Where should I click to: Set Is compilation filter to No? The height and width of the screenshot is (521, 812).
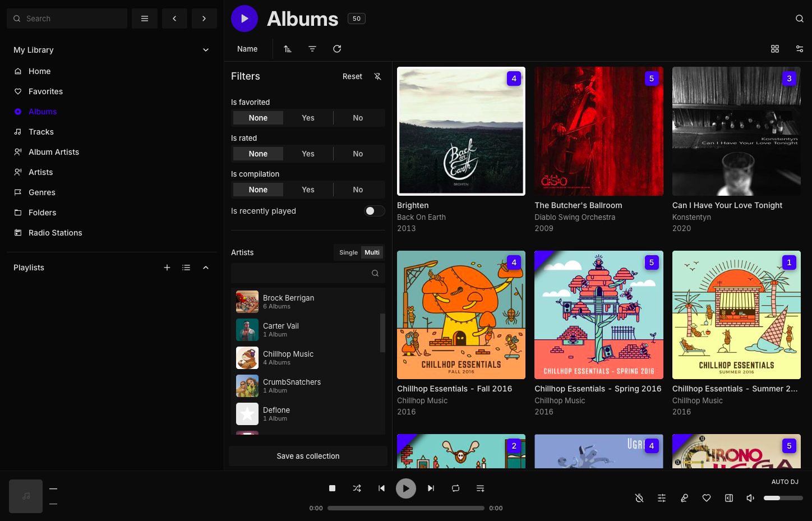coord(358,190)
